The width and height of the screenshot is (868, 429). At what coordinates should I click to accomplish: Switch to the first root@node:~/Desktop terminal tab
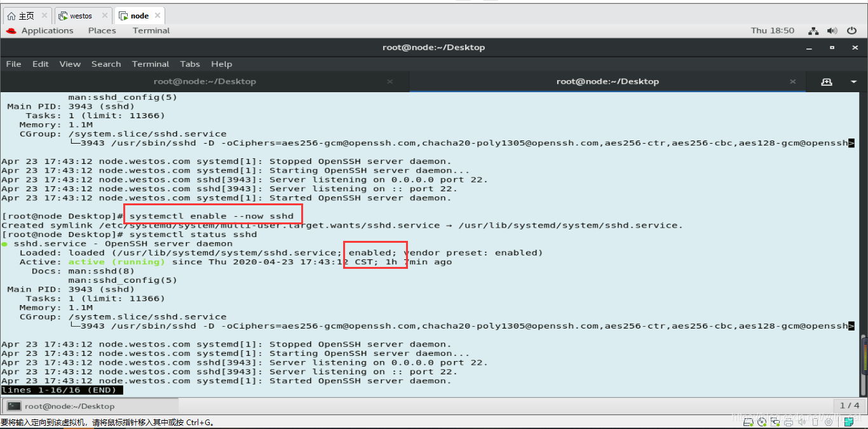point(205,81)
